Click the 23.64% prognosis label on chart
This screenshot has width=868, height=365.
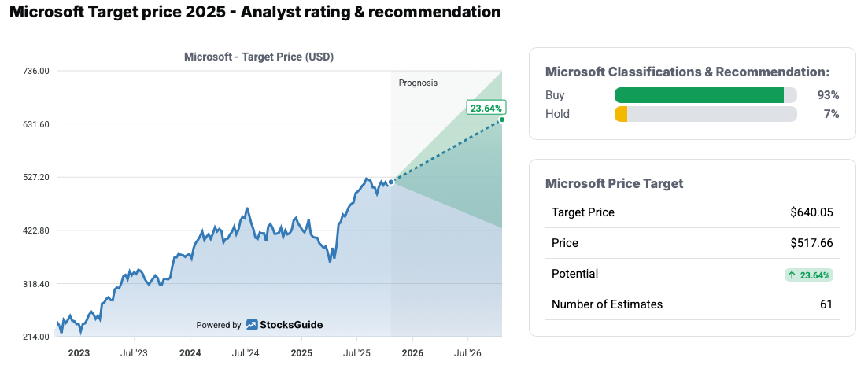coord(486,108)
